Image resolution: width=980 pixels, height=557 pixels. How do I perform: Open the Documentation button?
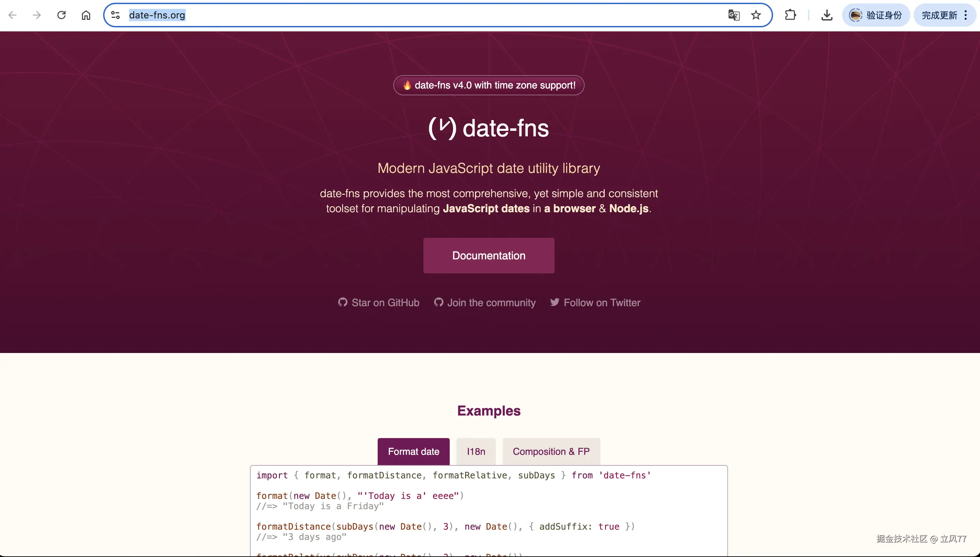tap(489, 256)
